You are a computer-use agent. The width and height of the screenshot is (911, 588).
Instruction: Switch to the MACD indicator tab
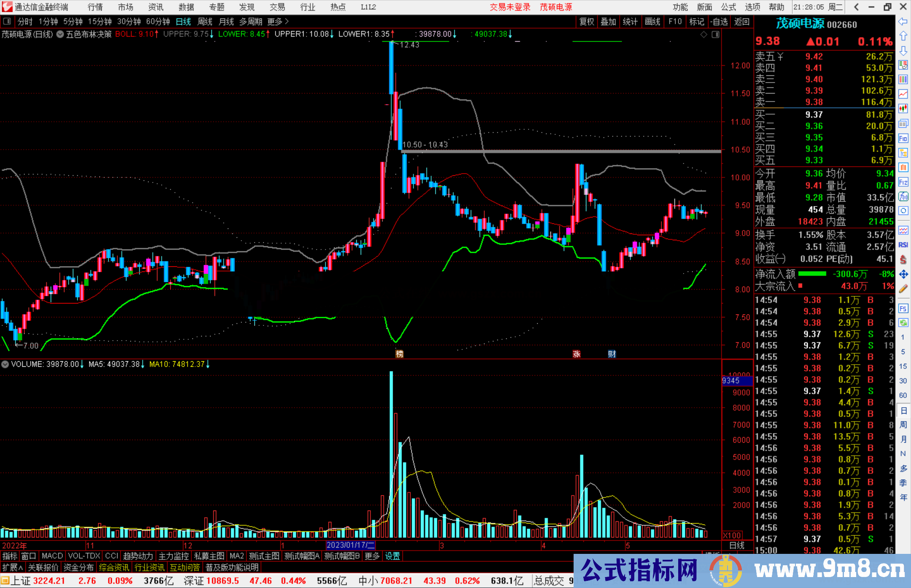[x=52, y=556]
